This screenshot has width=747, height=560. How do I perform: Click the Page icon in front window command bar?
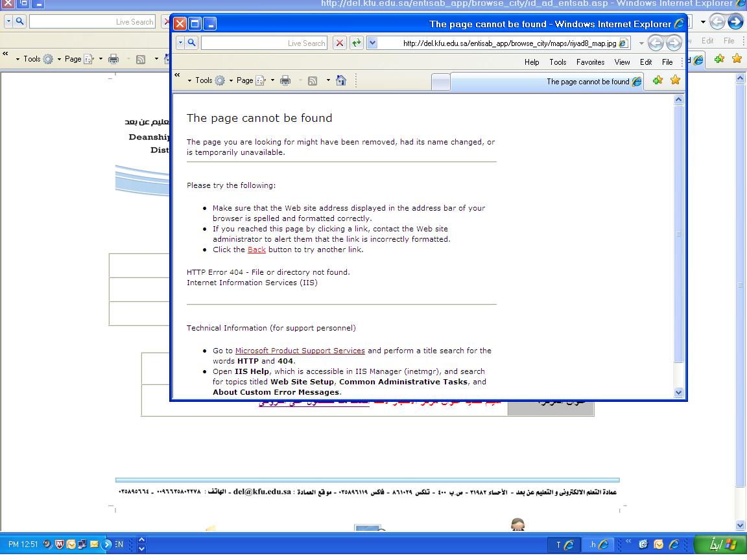tap(261, 80)
